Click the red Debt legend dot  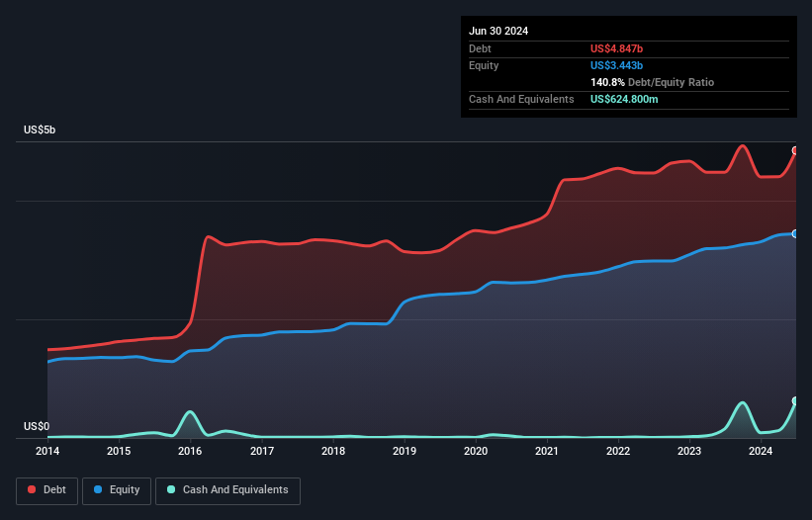[32, 489]
